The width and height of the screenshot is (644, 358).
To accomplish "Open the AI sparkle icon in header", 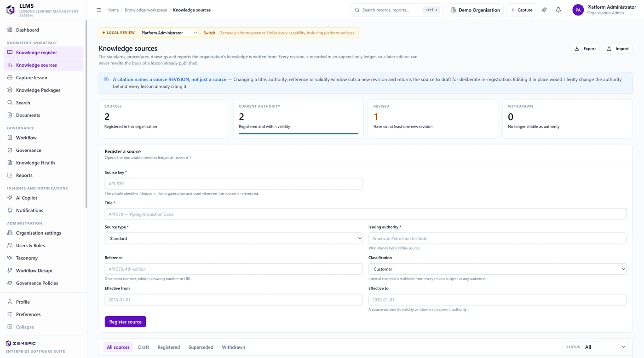I will [x=544, y=10].
